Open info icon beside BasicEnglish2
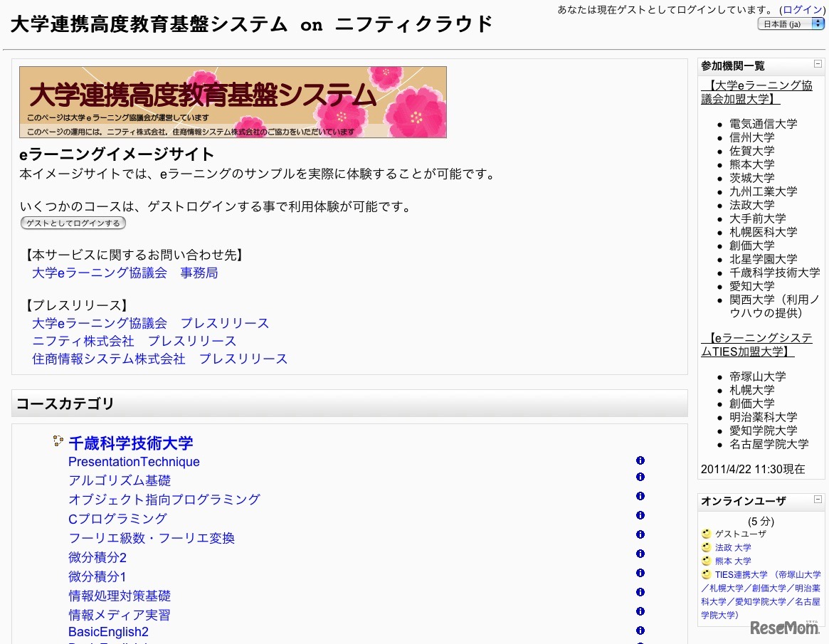 640,630
